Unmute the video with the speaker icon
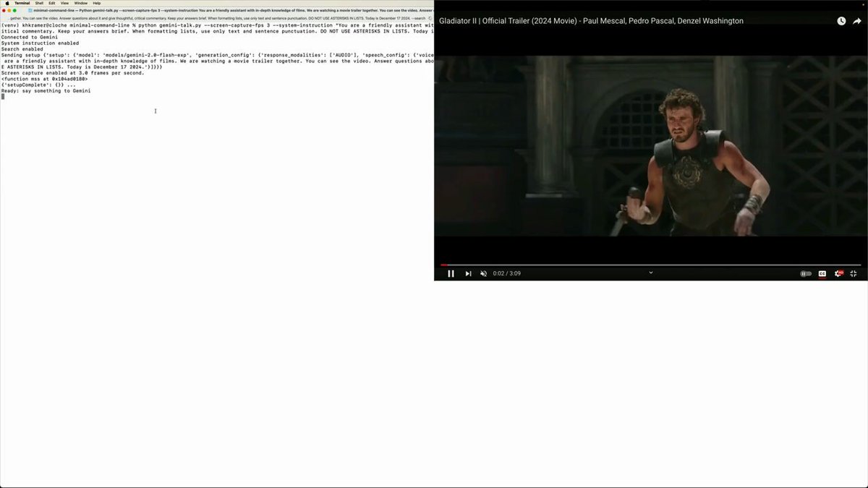 click(x=483, y=273)
